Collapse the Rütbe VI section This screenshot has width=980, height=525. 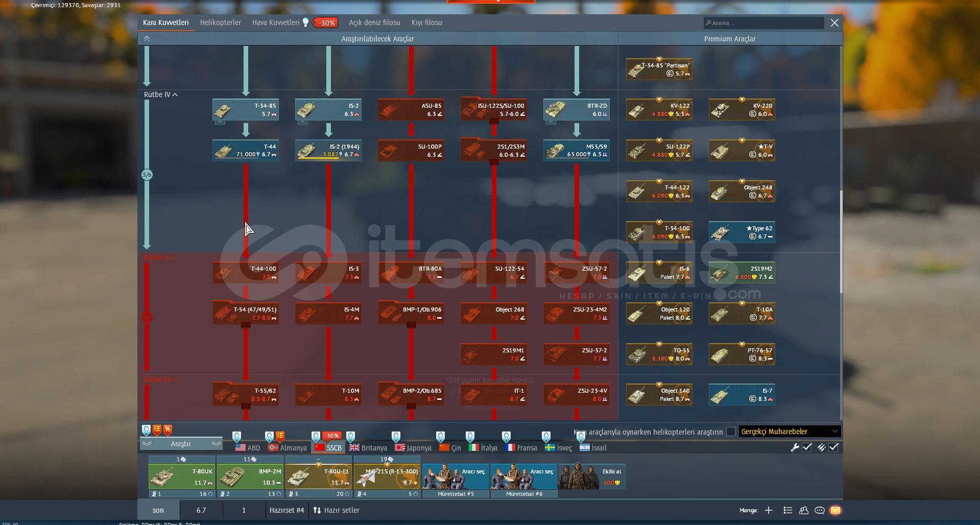pos(161,379)
